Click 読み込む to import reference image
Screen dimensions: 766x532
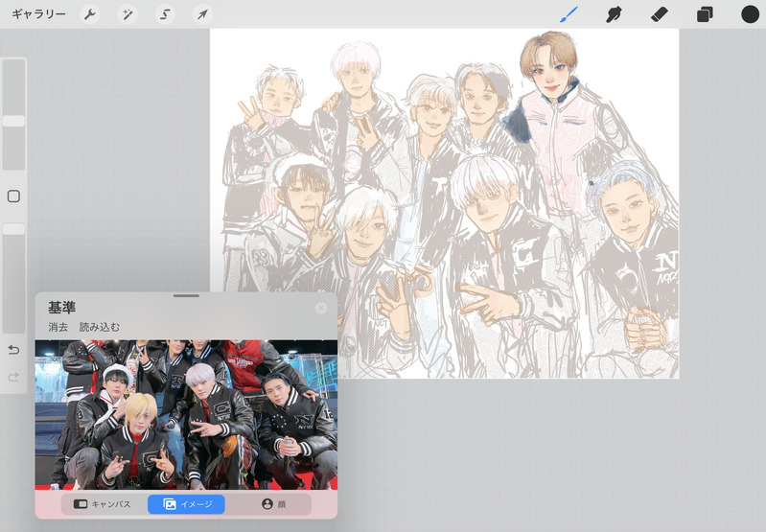pyautogui.click(x=100, y=327)
